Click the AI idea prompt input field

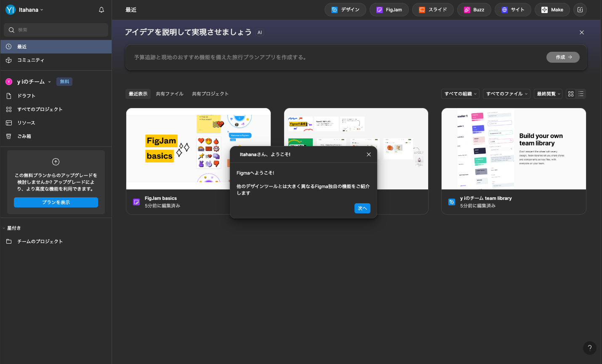(295, 57)
